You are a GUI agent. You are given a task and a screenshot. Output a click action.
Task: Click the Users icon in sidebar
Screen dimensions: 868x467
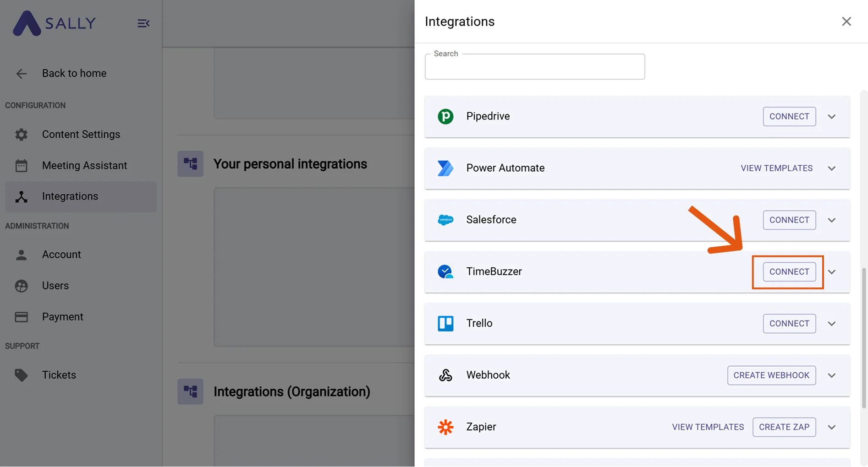coord(21,286)
